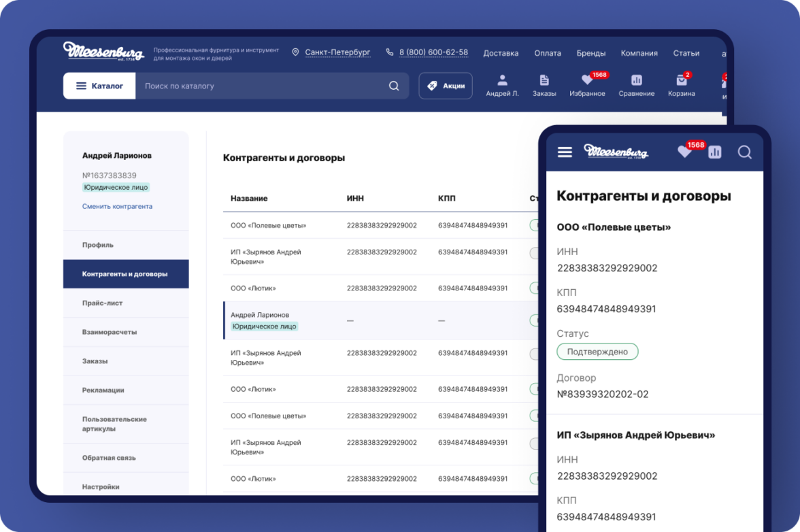Open the Заказы orders icon in header

[544, 80]
